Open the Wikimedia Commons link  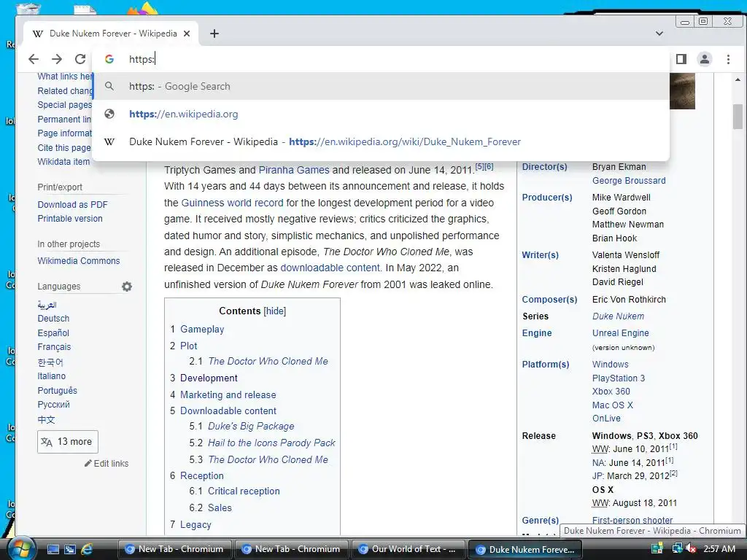tap(79, 261)
